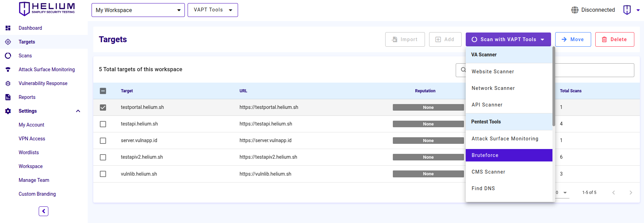Click the red Delete button
The width and height of the screenshot is (644, 223).
click(614, 39)
